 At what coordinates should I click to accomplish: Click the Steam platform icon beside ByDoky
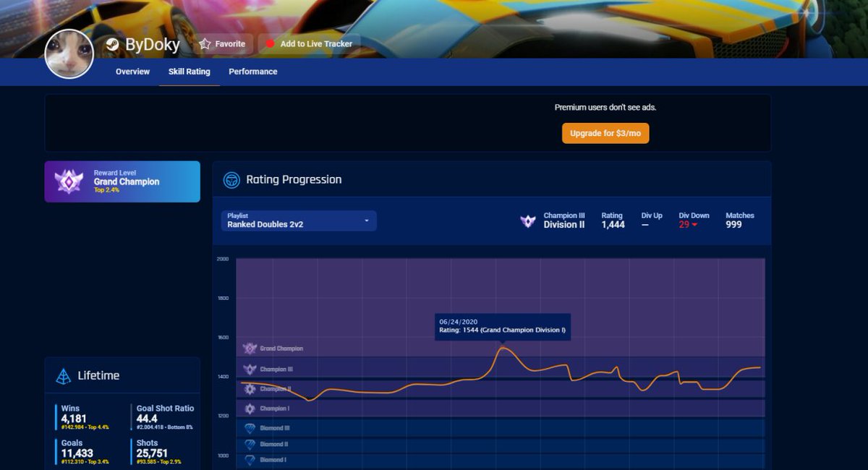112,44
